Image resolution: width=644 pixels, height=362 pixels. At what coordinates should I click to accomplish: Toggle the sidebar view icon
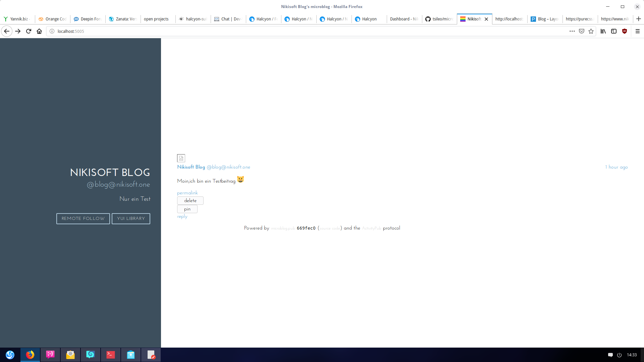click(x=614, y=31)
